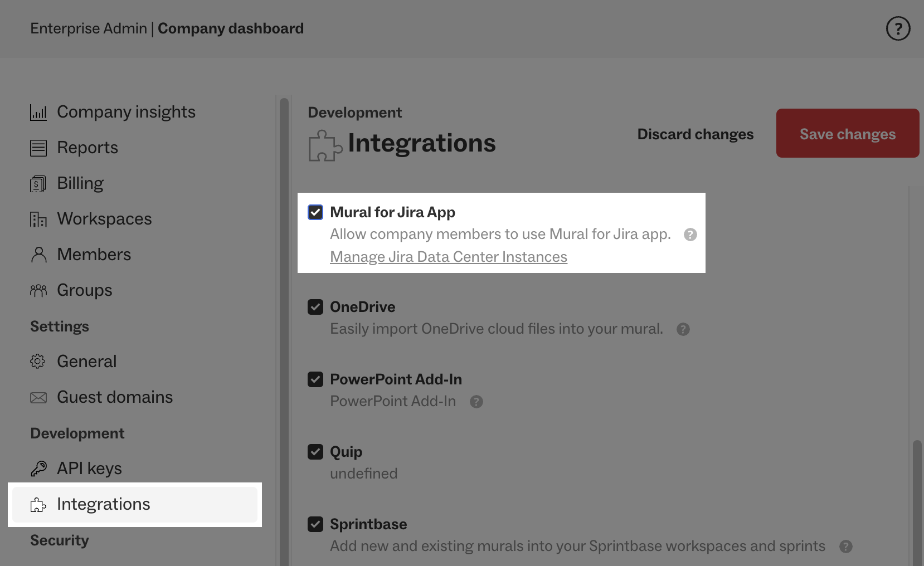Uncheck the Mural for Jira App checkbox
This screenshot has width=924, height=566.
coord(315,212)
